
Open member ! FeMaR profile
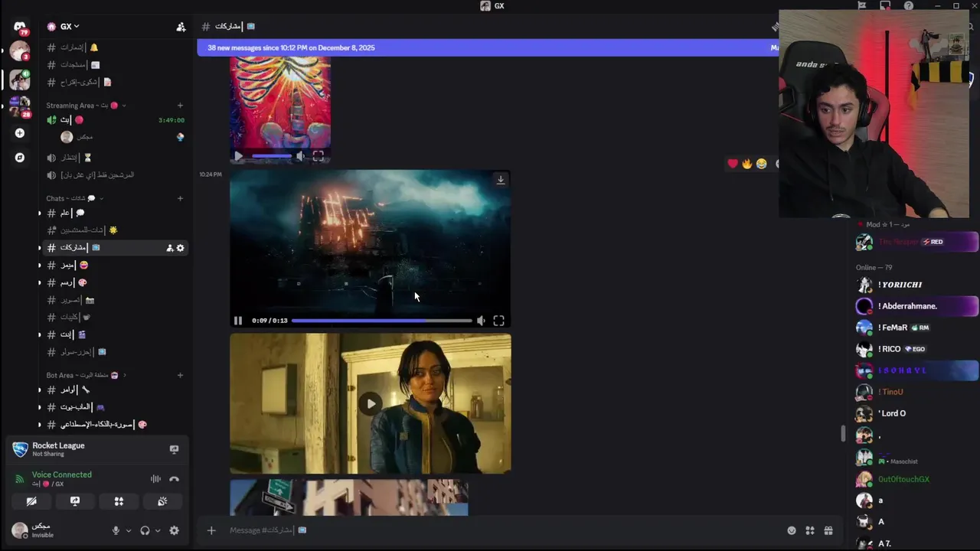(916, 328)
